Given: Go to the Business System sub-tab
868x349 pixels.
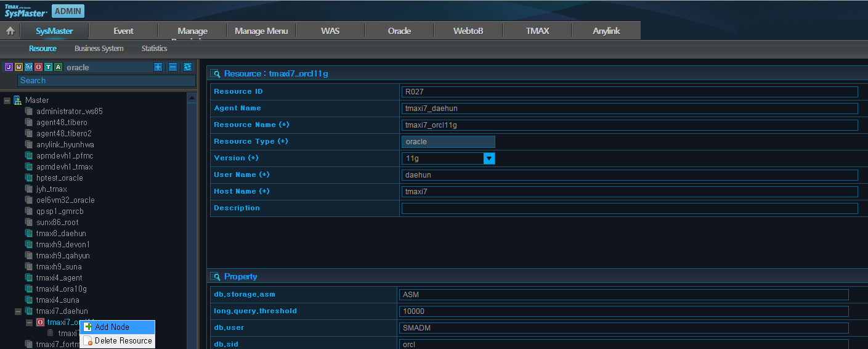Looking at the screenshot, I should click(x=99, y=49).
